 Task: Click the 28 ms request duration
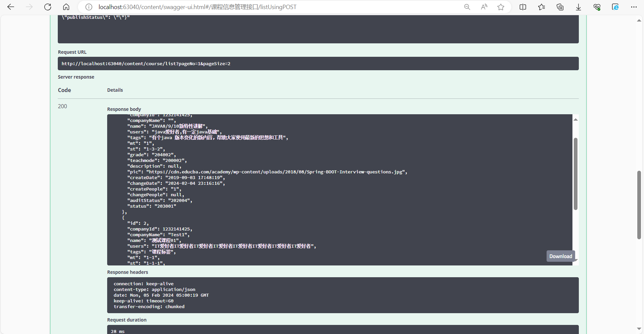pos(118,331)
